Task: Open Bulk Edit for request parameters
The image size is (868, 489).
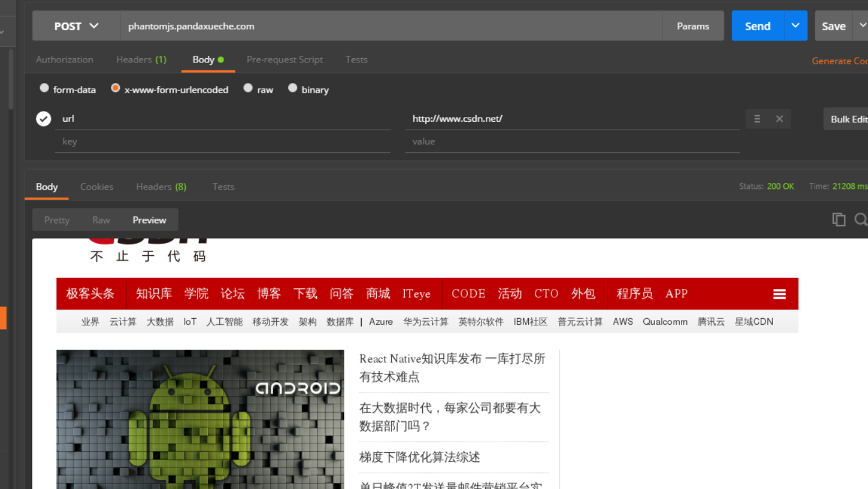Action: click(850, 118)
